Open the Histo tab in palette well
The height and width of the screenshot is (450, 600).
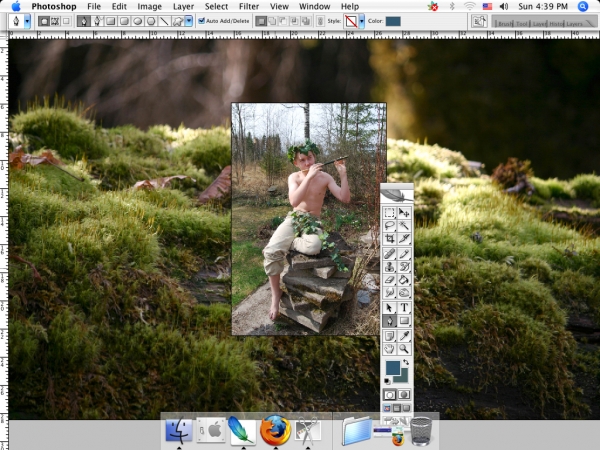[557, 24]
